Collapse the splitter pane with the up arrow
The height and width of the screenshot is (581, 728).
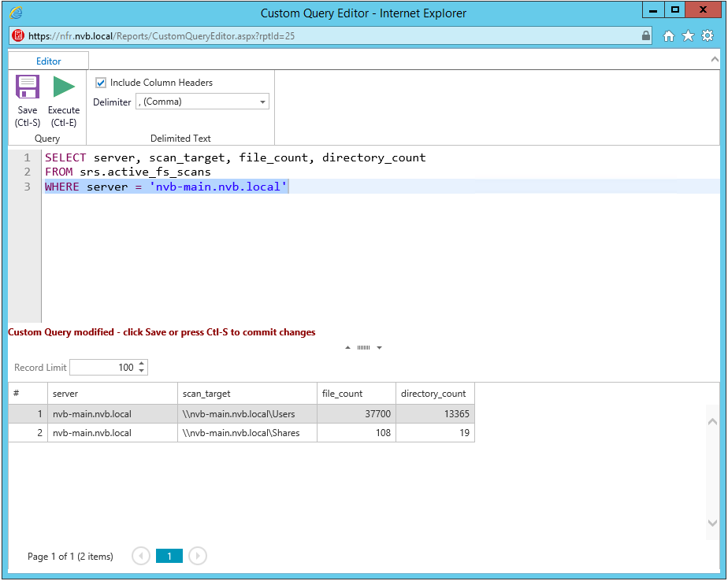point(348,348)
